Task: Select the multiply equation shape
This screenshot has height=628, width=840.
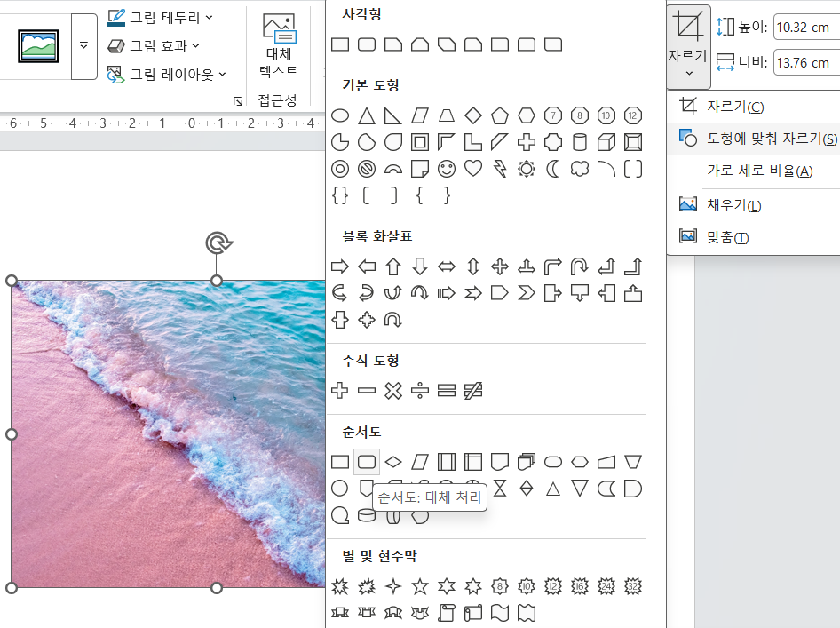Action: point(393,391)
